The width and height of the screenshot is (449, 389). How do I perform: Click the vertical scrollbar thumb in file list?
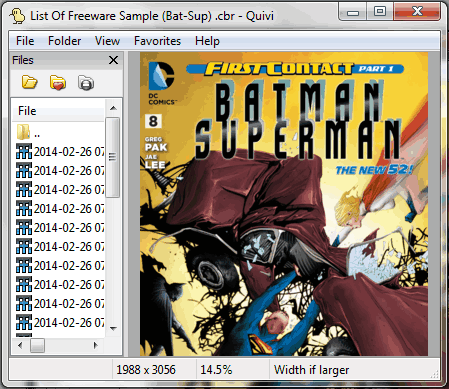click(x=113, y=157)
